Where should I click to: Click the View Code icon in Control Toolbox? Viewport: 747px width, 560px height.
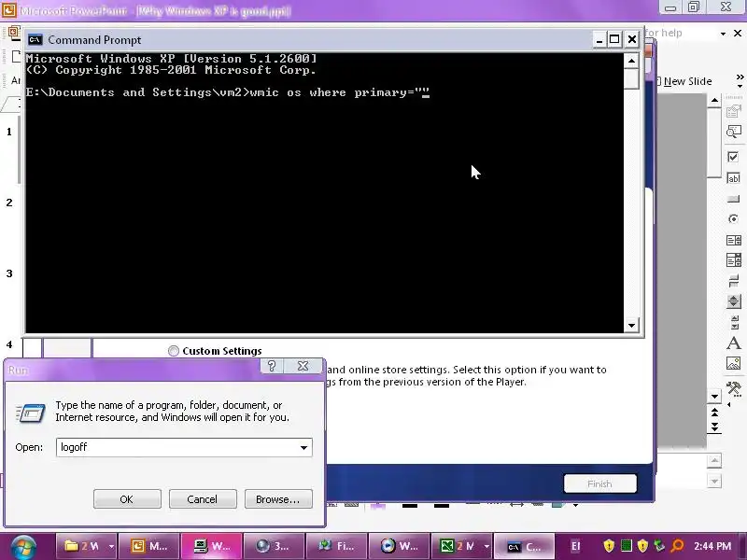click(733, 132)
